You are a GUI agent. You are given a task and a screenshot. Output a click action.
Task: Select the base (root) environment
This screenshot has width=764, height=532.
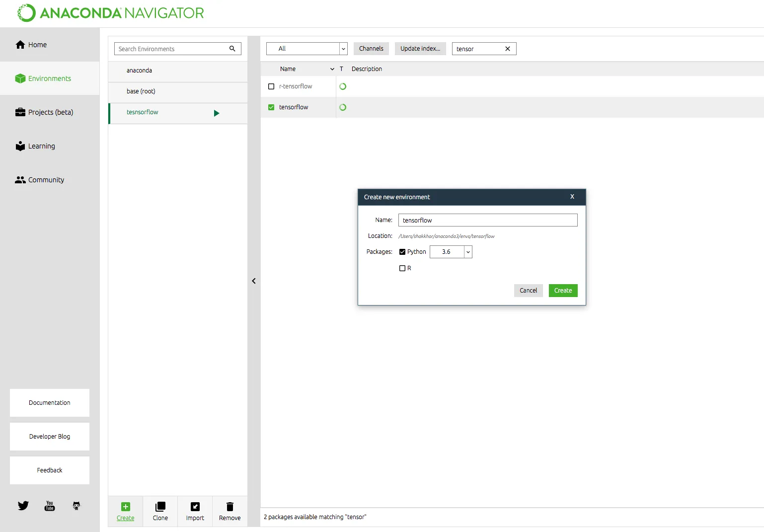pos(178,91)
